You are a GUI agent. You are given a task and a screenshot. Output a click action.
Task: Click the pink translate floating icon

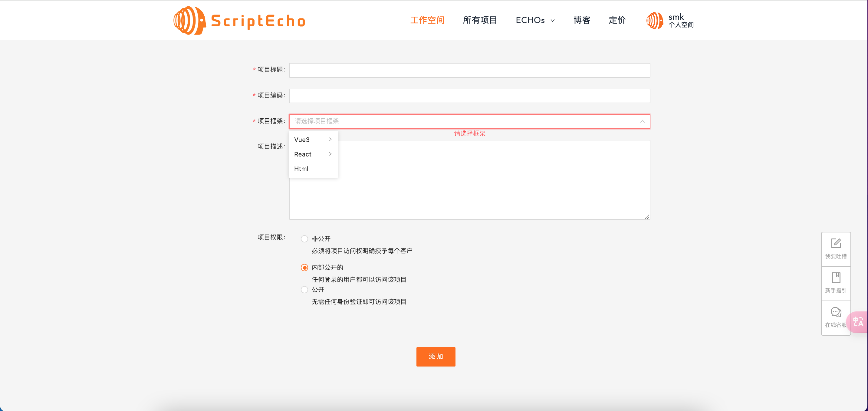858,322
